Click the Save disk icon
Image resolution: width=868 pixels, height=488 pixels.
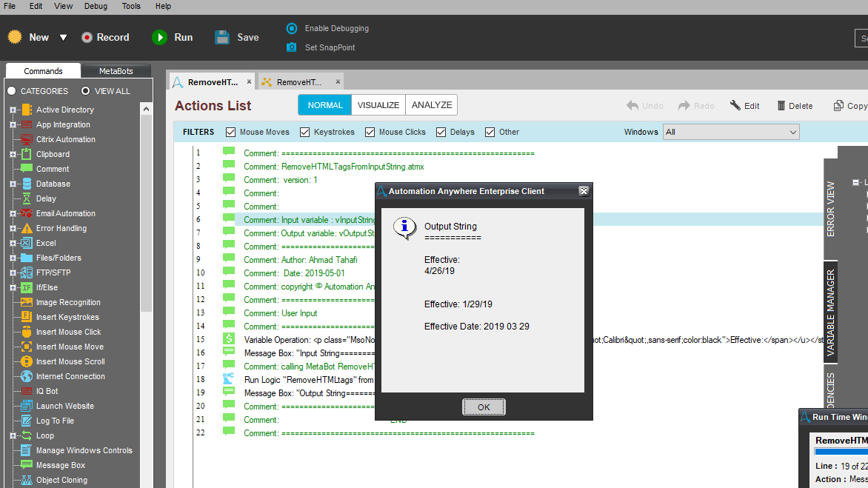(222, 37)
